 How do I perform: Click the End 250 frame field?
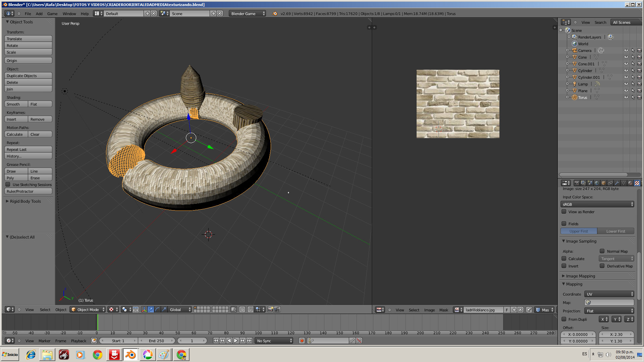tap(156, 341)
